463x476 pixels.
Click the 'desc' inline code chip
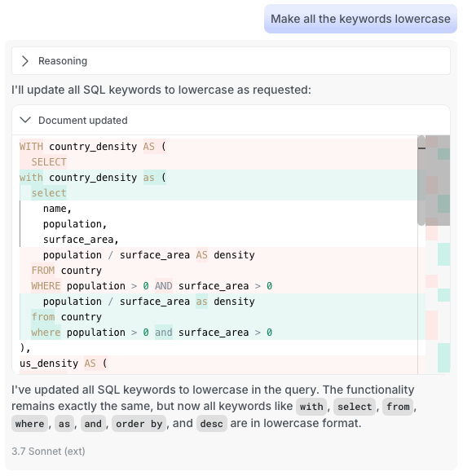(x=212, y=424)
